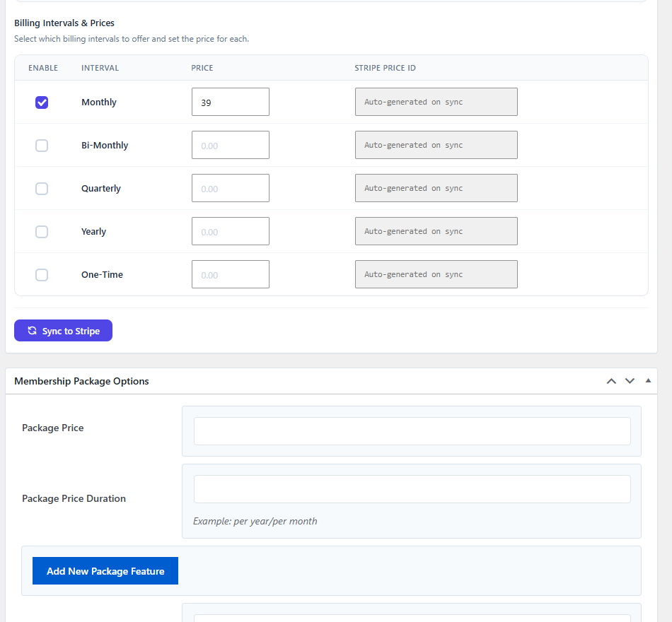
Task: Move Membership Package Options panel up
Action: point(612,381)
